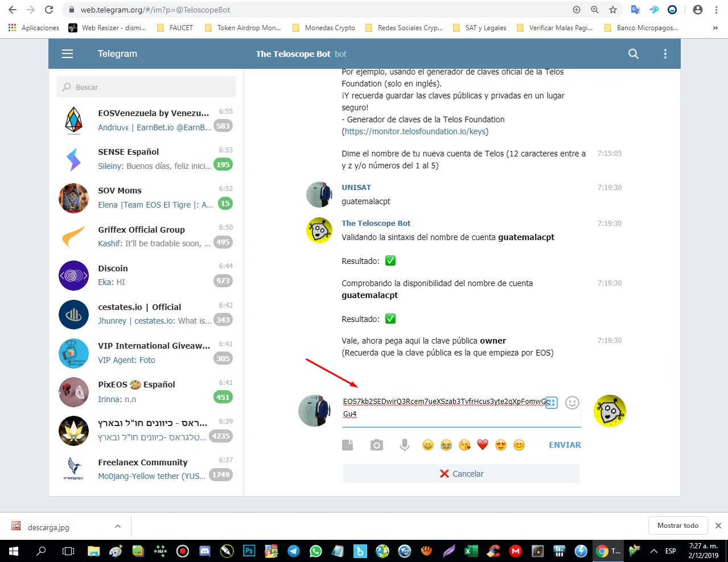Image resolution: width=728 pixels, height=562 pixels.
Task: Open Photoshop from the taskbar
Action: click(249, 551)
